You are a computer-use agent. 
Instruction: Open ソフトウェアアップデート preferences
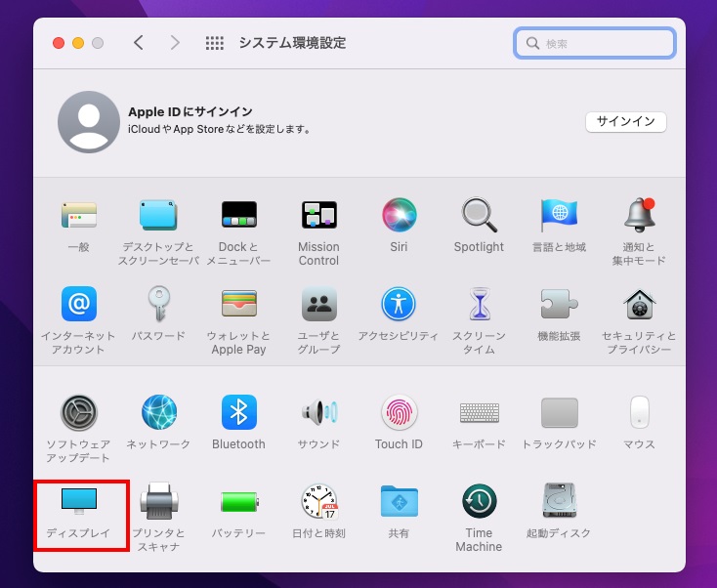coord(79,412)
